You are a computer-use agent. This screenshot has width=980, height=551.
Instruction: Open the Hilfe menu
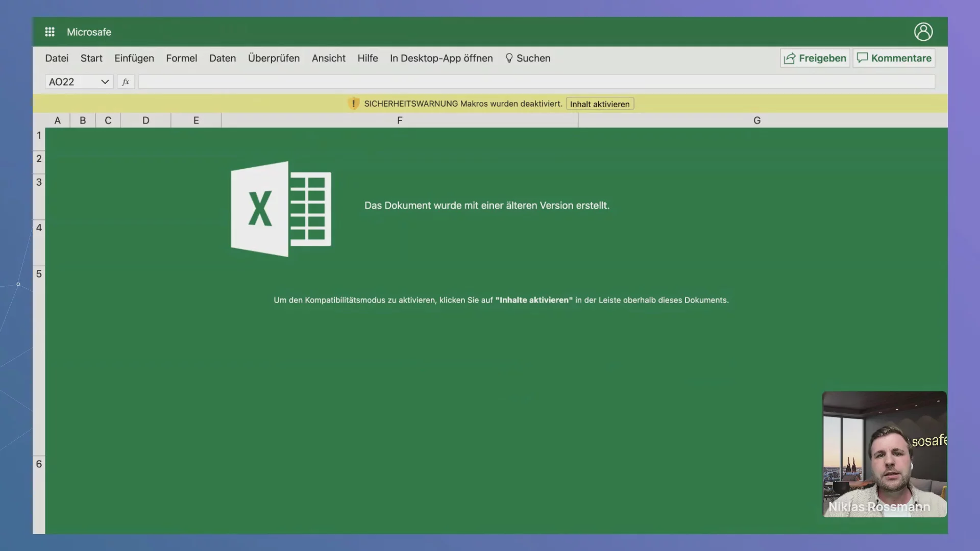pos(367,58)
